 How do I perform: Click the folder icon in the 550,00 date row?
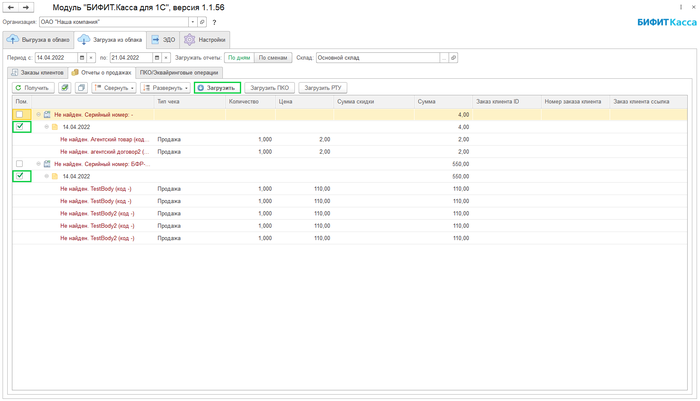[x=55, y=176]
